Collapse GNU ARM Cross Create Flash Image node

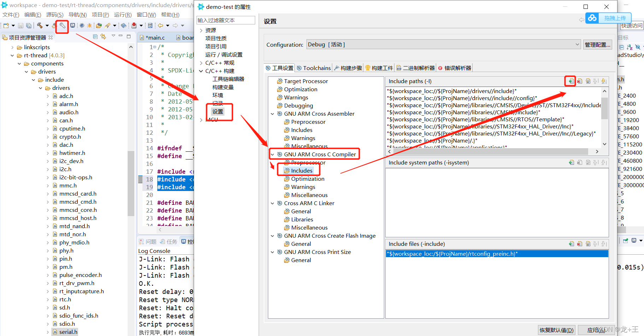(x=273, y=236)
